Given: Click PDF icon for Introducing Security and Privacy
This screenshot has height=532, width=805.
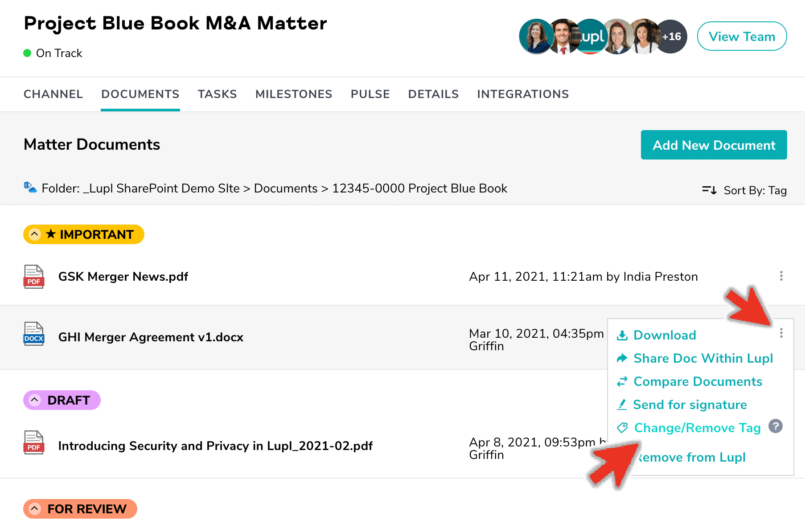Looking at the screenshot, I should pyautogui.click(x=34, y=442).
